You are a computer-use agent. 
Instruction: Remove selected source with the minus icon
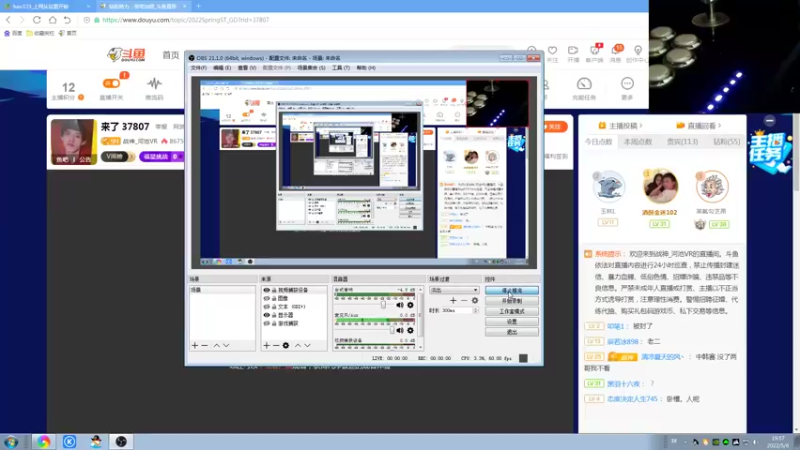[276, 345]
